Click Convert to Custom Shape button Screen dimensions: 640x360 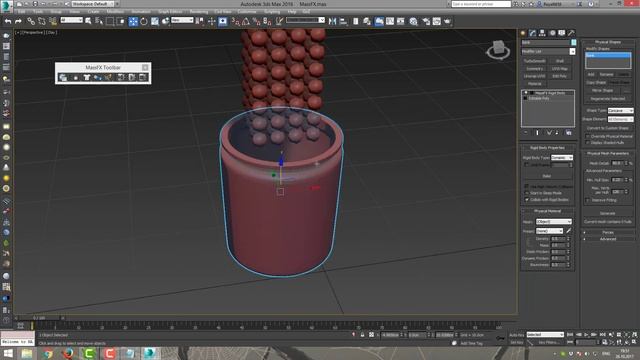(x=608, y=128)
